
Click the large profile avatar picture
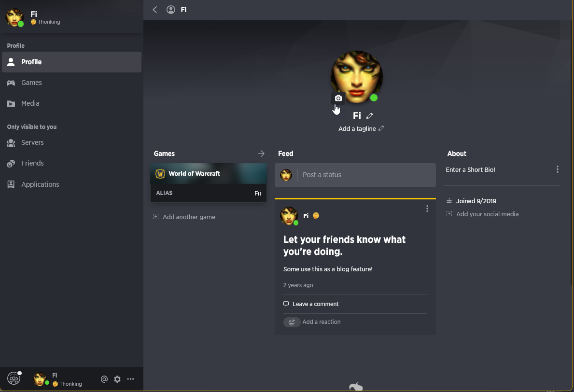(x=357, y=77)
